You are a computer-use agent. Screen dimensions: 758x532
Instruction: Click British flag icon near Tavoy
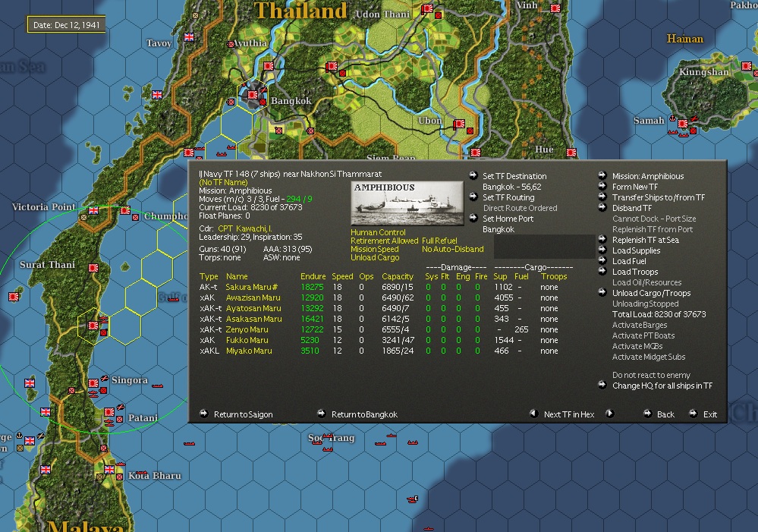click(x=189, y=36)
